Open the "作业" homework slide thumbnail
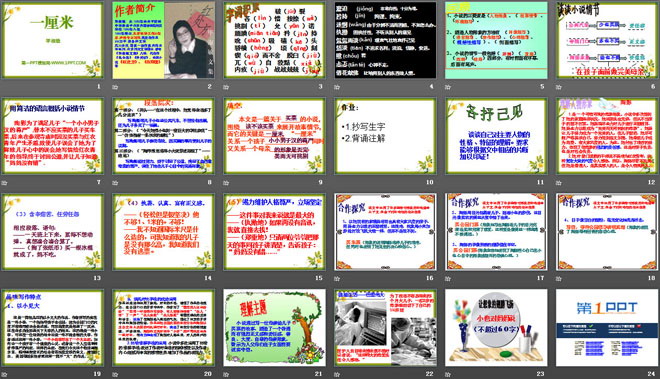This screenshot has height=379, width=660. pos(385,136)
